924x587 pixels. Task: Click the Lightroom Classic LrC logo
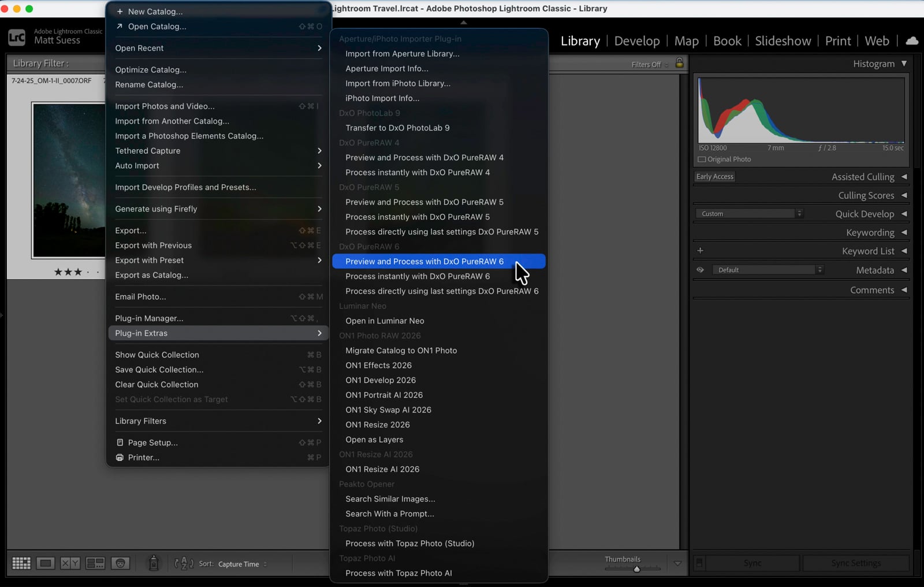[17, 37]
